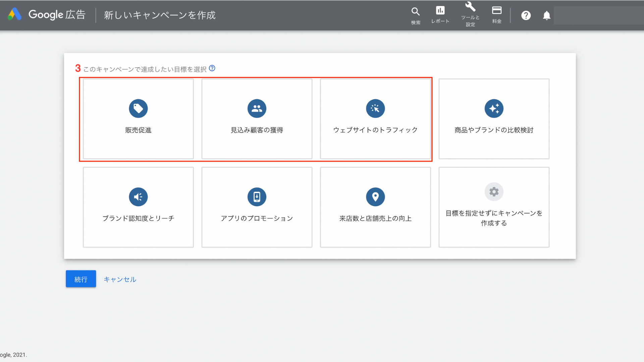Open the レポート reports menu
This screenshot has width=644, height=362.
pos(440,15)
